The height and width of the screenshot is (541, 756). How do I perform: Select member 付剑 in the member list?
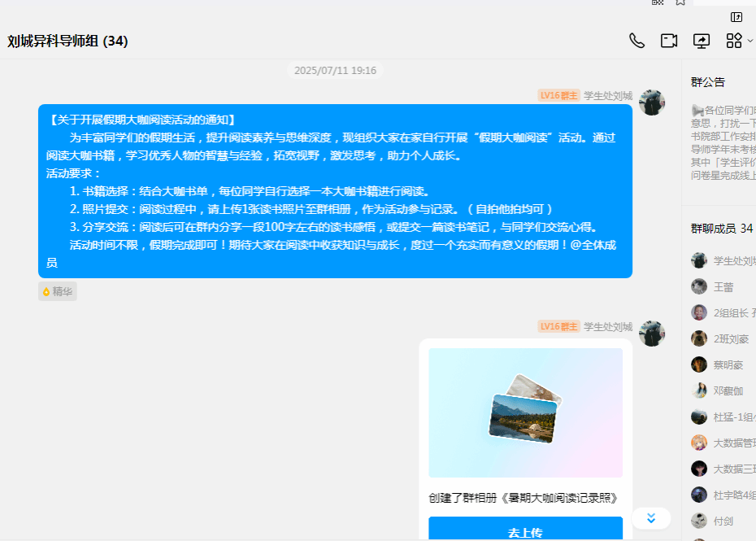(x=723, y=521)
